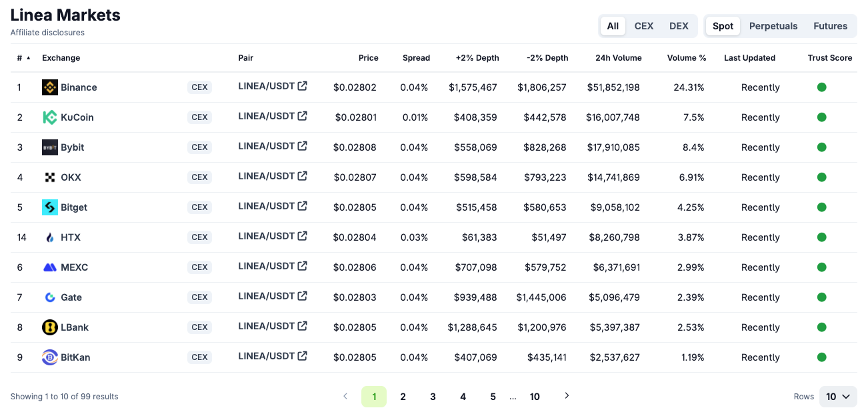The height and width of the screenshot is (414, 868).
Task: Click the MEXC logo icon
Action: pos(50,267)
